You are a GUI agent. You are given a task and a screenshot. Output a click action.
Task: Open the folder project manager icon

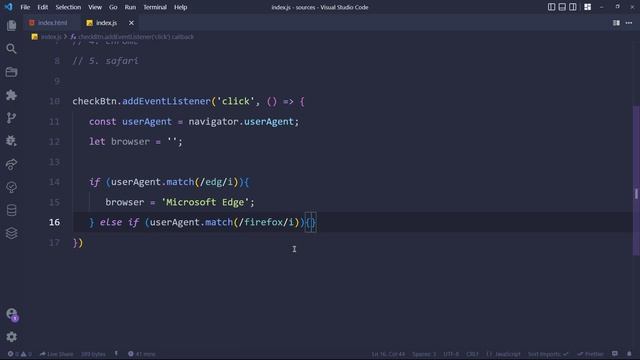point(11,72)
